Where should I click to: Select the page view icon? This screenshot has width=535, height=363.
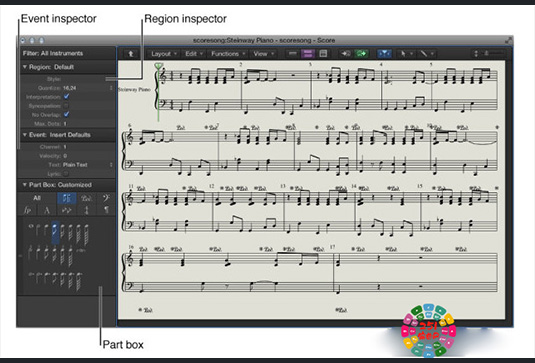[323, 53]
